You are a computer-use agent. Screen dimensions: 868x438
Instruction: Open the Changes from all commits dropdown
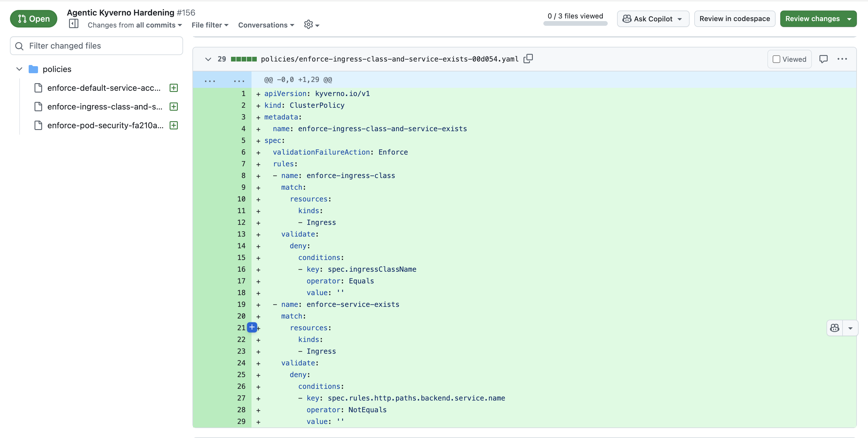coord(135,25)
